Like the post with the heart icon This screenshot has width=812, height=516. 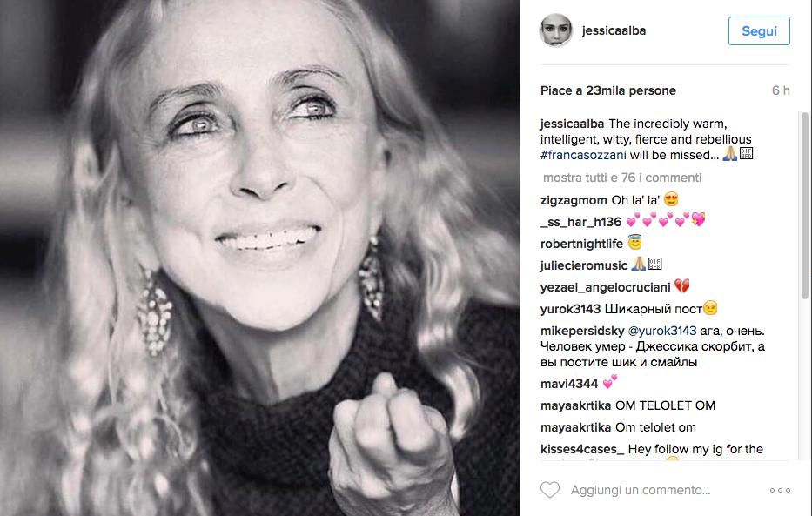[x=550, y=490]
